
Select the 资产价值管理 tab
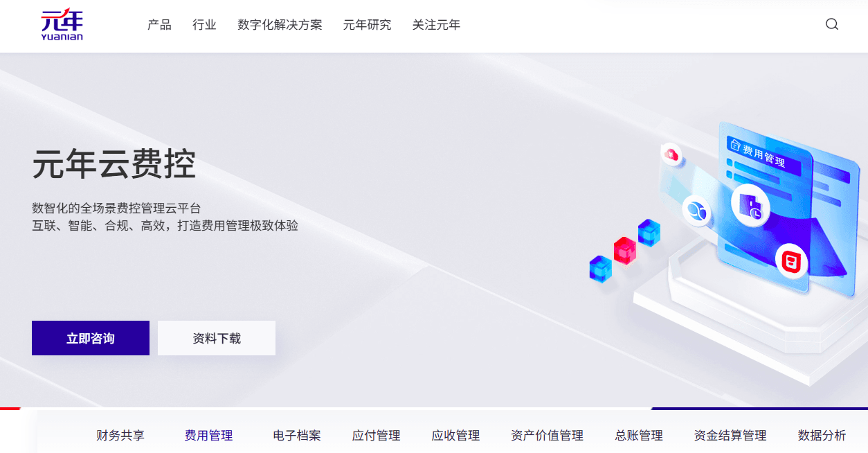pos(547,436)
